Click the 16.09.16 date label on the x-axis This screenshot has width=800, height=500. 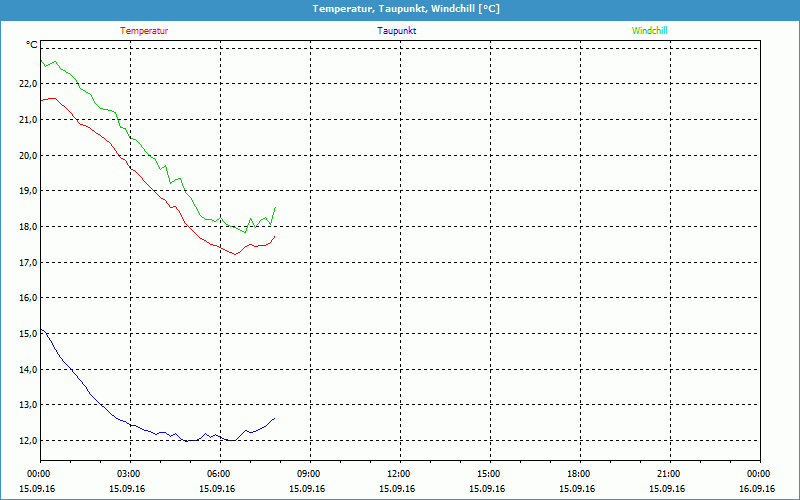click(x=759, y=489)
